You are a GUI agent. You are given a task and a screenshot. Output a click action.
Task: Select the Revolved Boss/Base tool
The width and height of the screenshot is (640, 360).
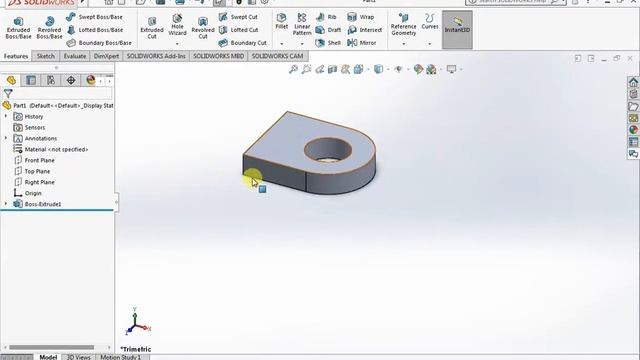(49, 28)
